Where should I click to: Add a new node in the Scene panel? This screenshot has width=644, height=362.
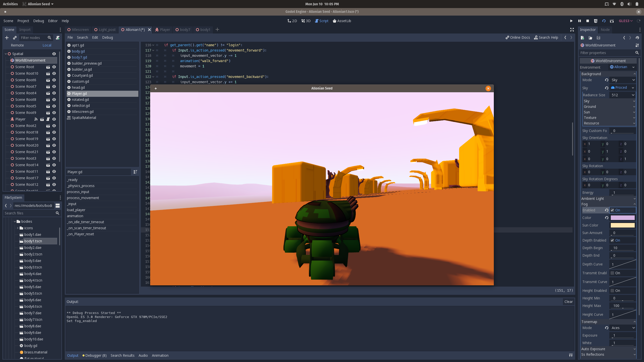[x=7, y=38]
